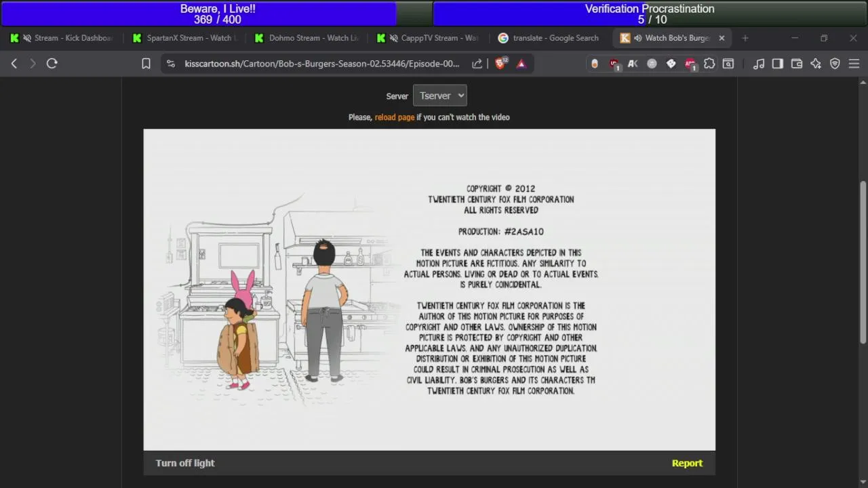868x488 pixels.
Task: Bookmark this page with the bookmark icon
Action: pos(146,64)
